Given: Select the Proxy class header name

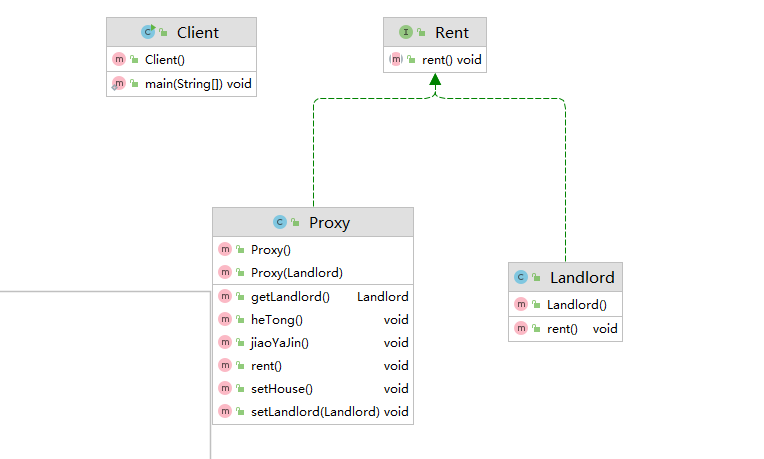Looking at the screenshot, I should pyautogui.click(x=329, y=222).
